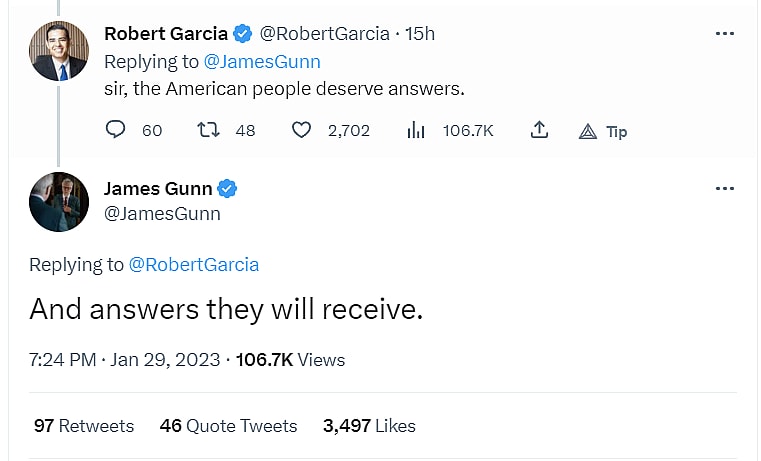Viewport: 761px width, 461px height.
Task: Open more options menu on Robert Garcia's tweet
Action: [725, 33]
